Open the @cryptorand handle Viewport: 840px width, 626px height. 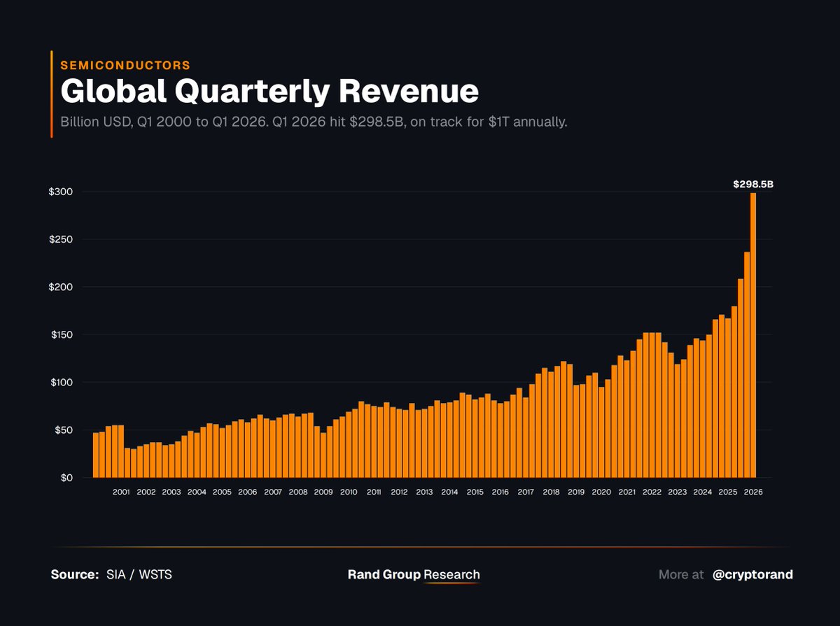(x=752, y=575)
